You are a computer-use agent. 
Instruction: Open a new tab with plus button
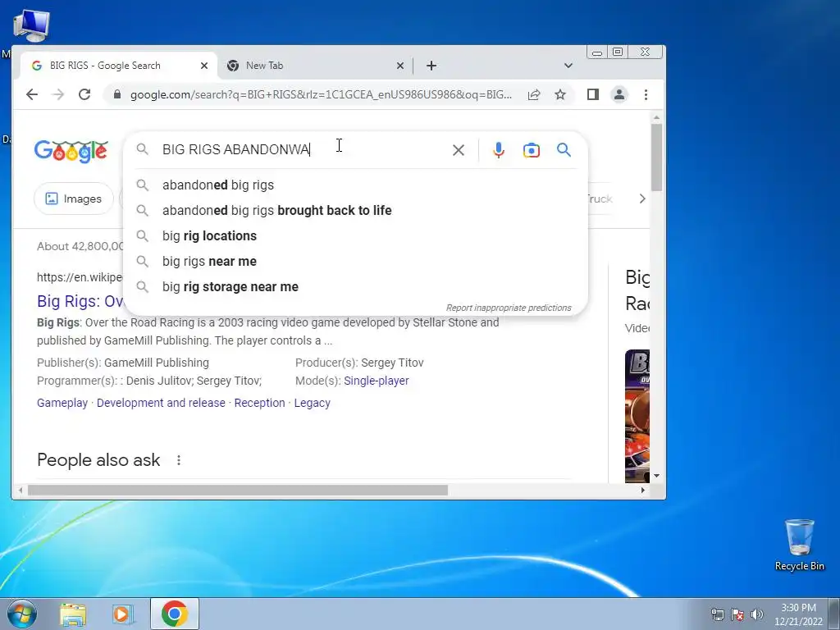[x=431, y=66]
